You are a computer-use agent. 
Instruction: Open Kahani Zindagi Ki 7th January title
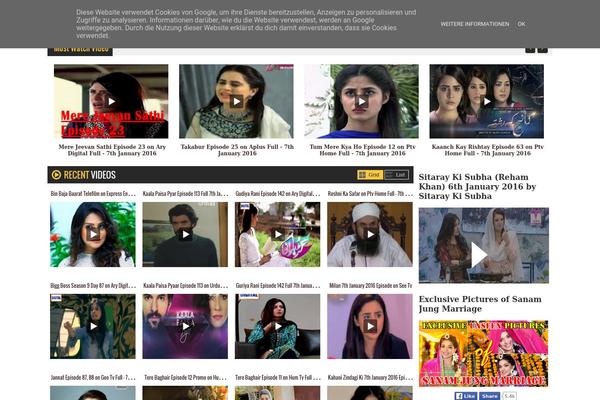370,377
